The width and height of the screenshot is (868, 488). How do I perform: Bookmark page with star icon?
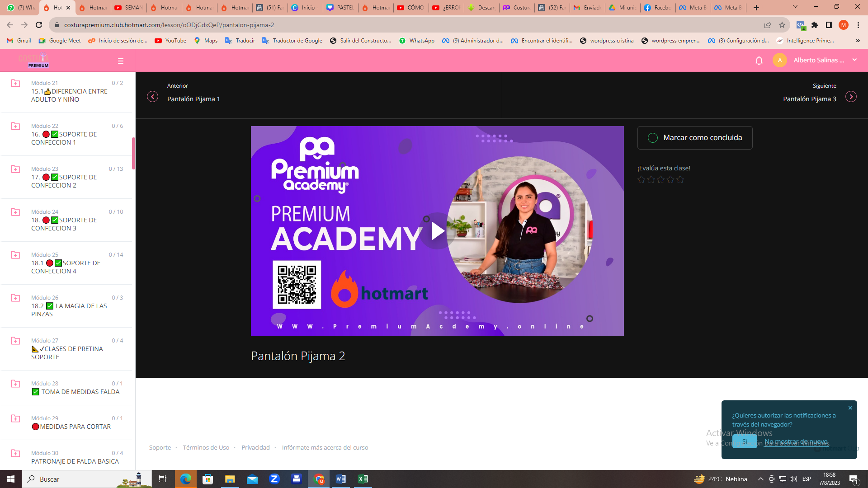[x=782, y=25]
